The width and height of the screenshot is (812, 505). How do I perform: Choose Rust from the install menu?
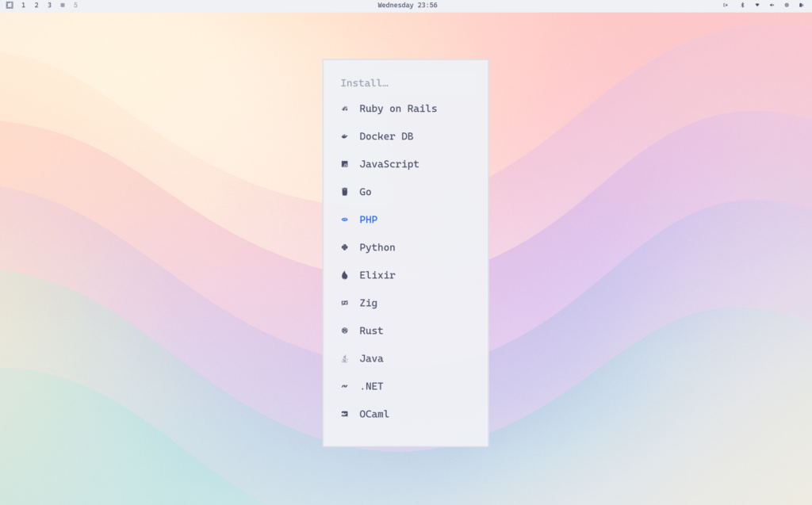tap(405, 331)
